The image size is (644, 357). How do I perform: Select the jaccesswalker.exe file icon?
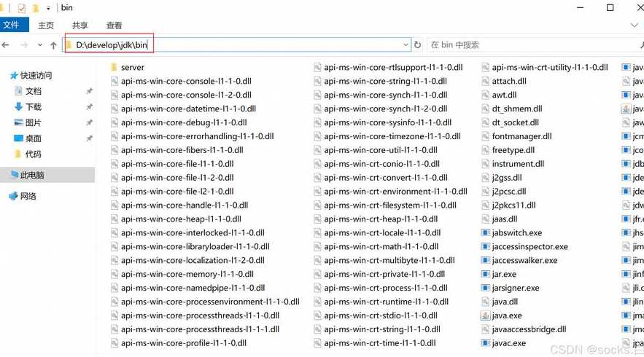point(486,260)
